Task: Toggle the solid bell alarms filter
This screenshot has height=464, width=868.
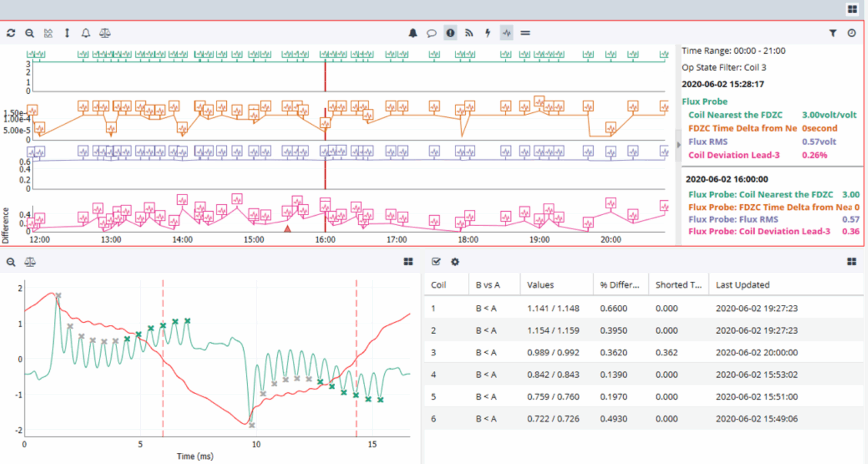Action: coord(413,34)
